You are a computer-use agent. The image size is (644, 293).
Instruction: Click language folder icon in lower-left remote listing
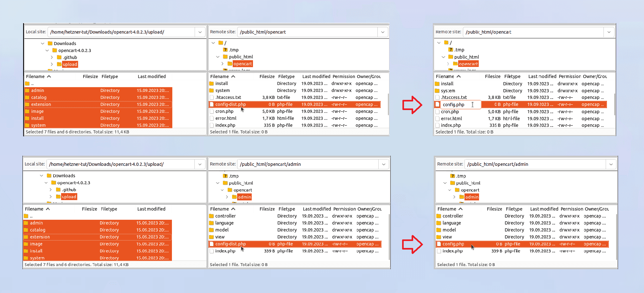212,223
